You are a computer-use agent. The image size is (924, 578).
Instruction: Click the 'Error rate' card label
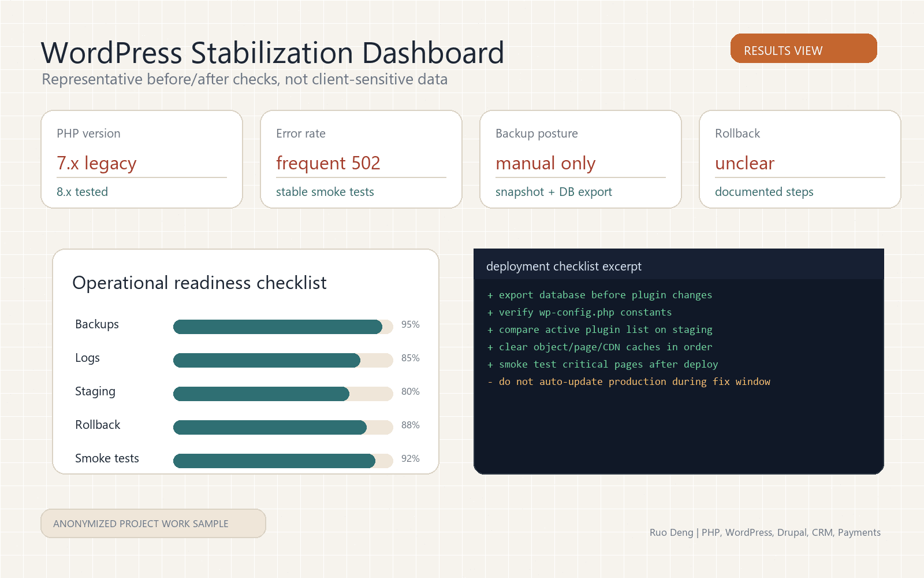pos(301,134)
